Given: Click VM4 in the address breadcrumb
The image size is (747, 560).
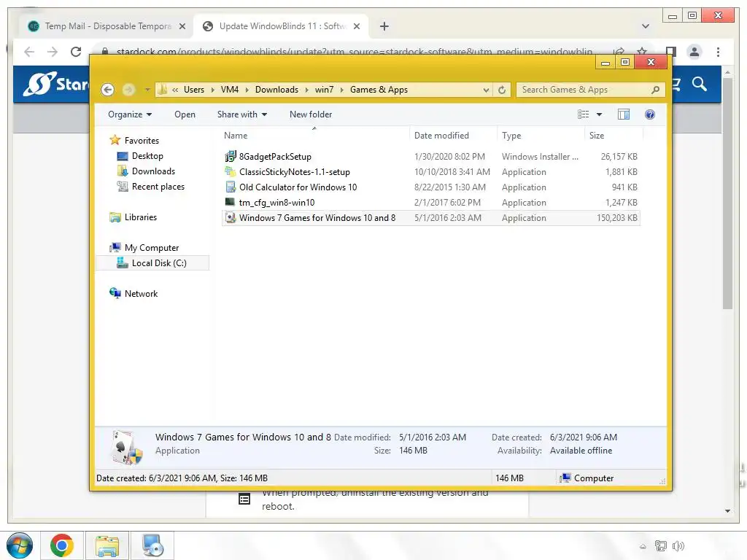Looking at the screenshot, I should coord(230,90).
